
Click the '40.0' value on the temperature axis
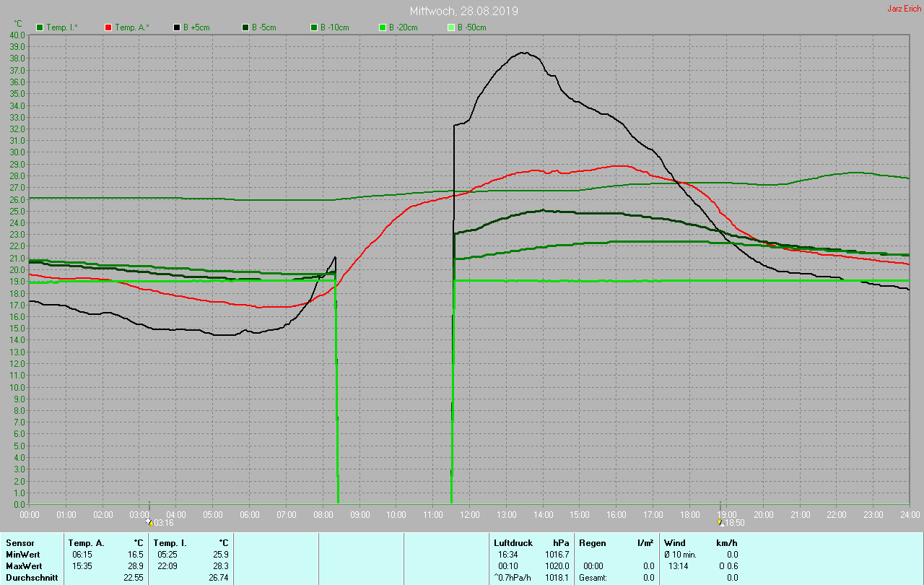[x=17, y=35]
